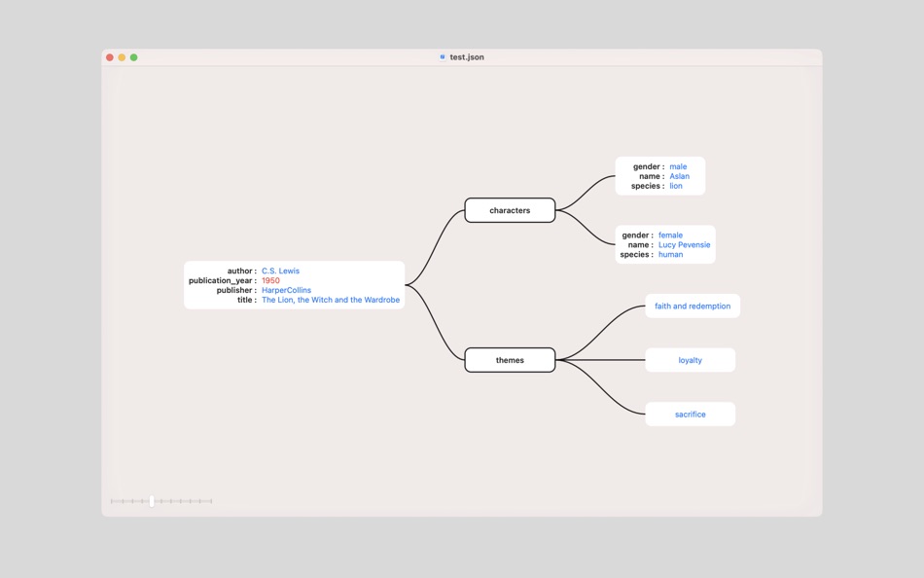Click the species value "lion"
924x578 pixels.
676,187
